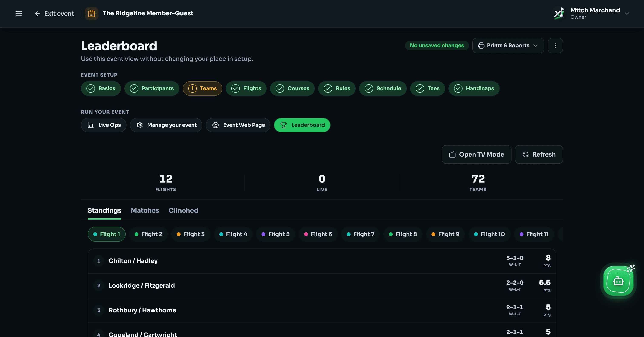The width and height of the screenshot is (644, 337).
Task: Open the Schedule setup step
Action: pos(383,89)
